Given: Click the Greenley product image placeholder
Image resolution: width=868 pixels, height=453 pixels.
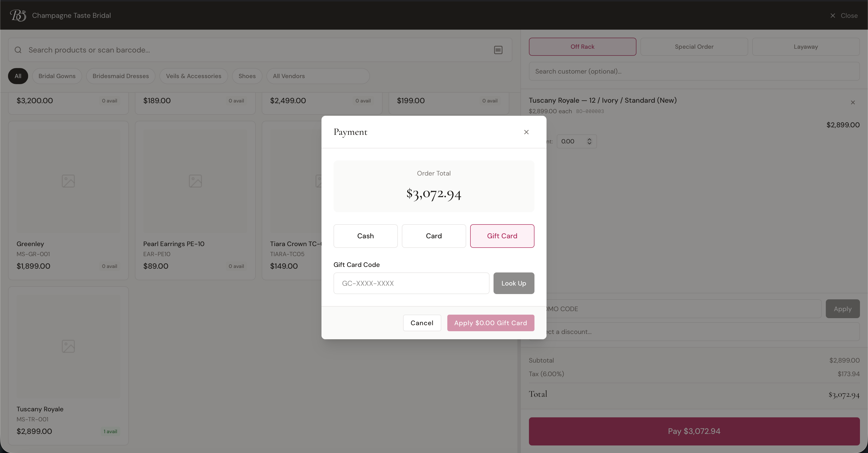Looking at the screenshot, I should point(68,181).
